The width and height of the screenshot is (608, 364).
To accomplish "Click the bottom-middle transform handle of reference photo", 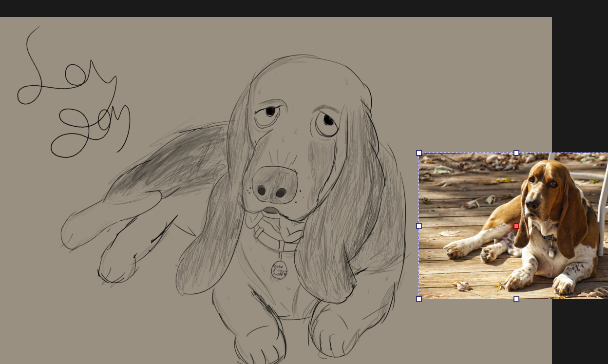I will click(x=516, y=299).
